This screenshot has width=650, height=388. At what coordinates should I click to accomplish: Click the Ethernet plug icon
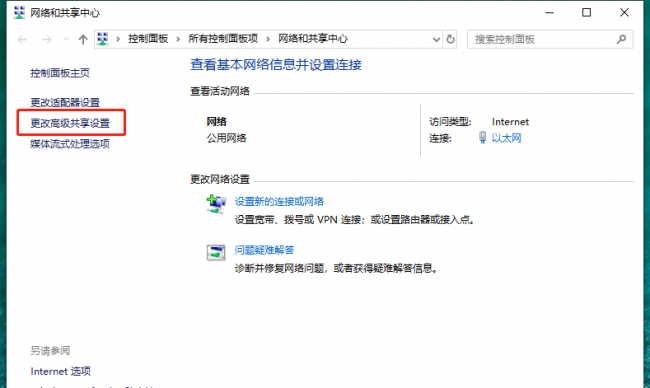[482, 137]
